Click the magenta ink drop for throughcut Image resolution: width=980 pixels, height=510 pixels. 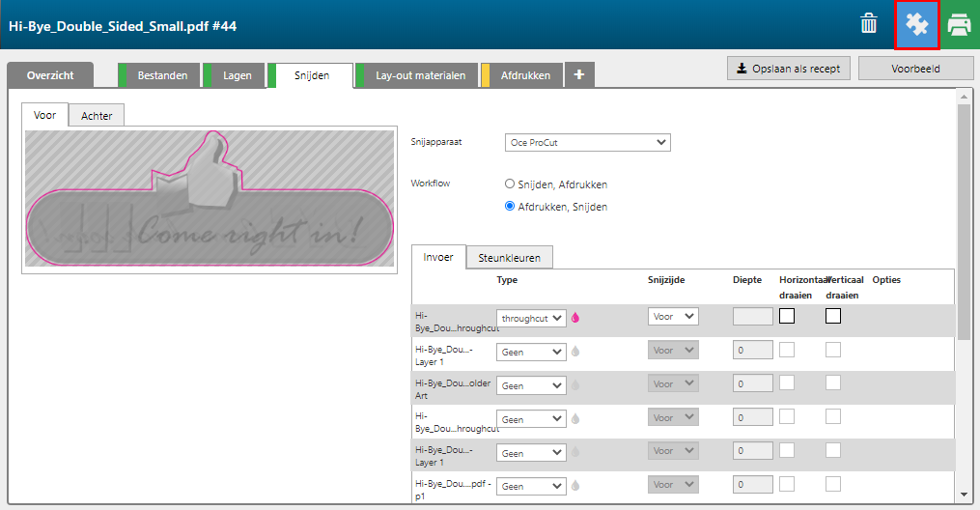[x=575, y=318]
